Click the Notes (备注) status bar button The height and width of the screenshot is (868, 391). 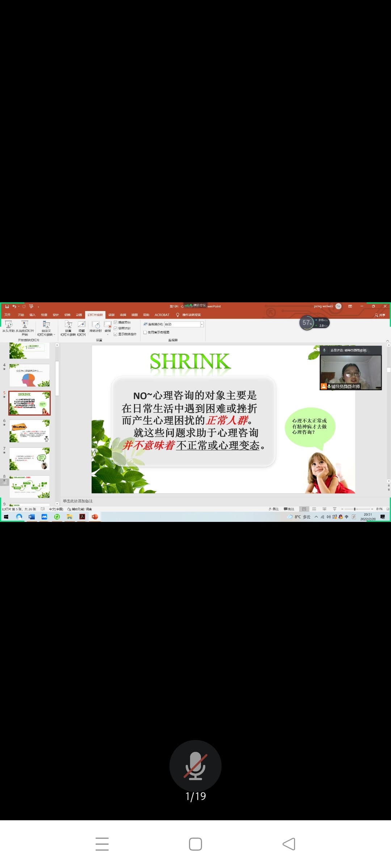click(274, 509)
